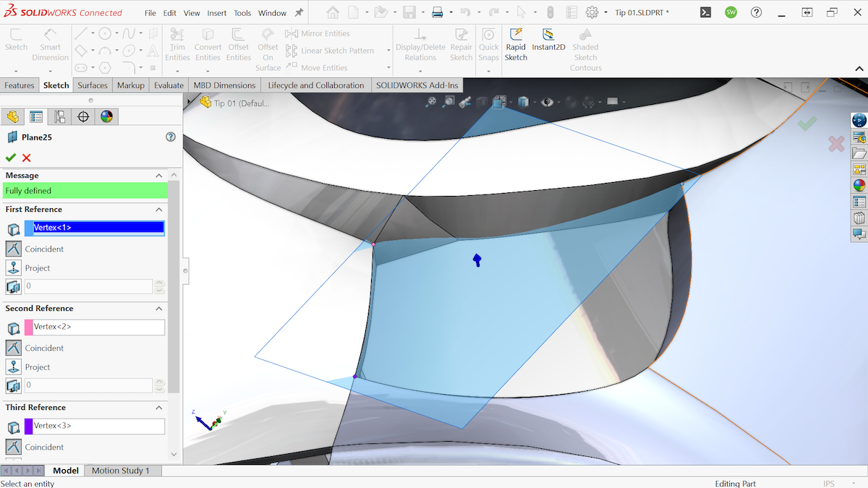The width and height of the screenshot is (868, 488).
Task: Collapse the First Reference section
Action: click(x=158, y=209)
